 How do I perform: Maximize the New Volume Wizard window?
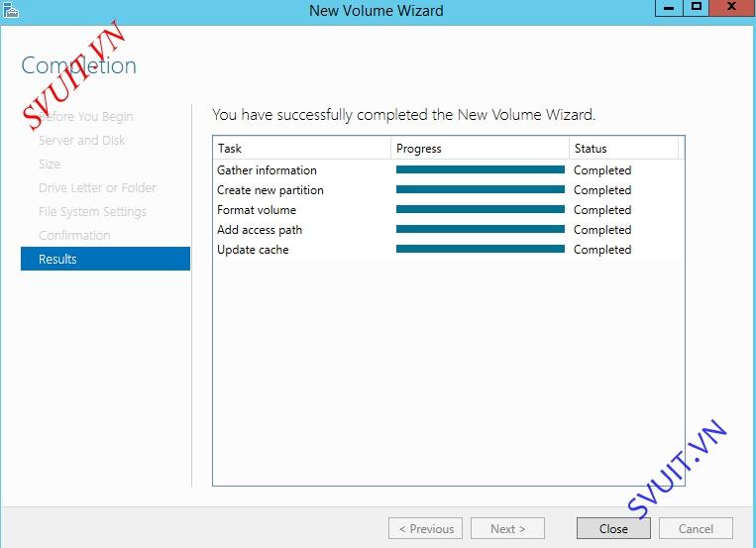697,8
